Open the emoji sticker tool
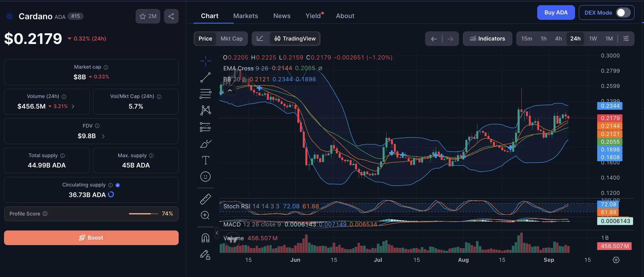Screen dimensions: 644x277 (x=205, y=176)
